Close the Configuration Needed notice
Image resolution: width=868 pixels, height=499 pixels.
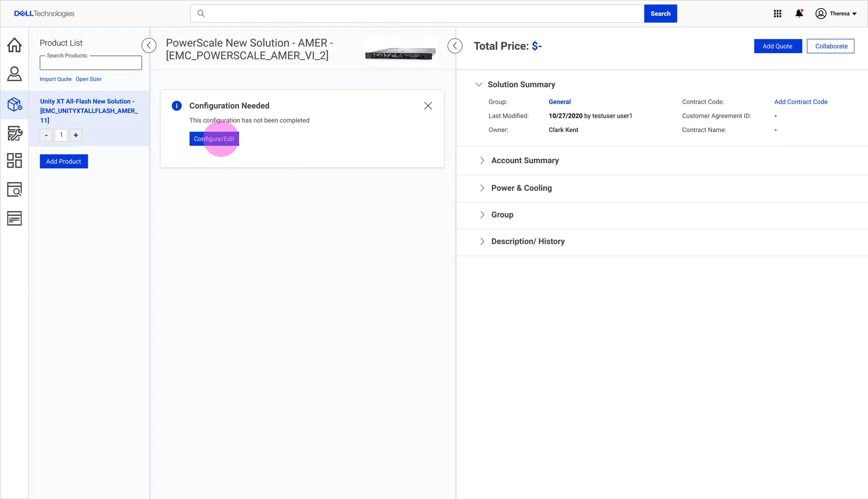click(x=428, y=106)
